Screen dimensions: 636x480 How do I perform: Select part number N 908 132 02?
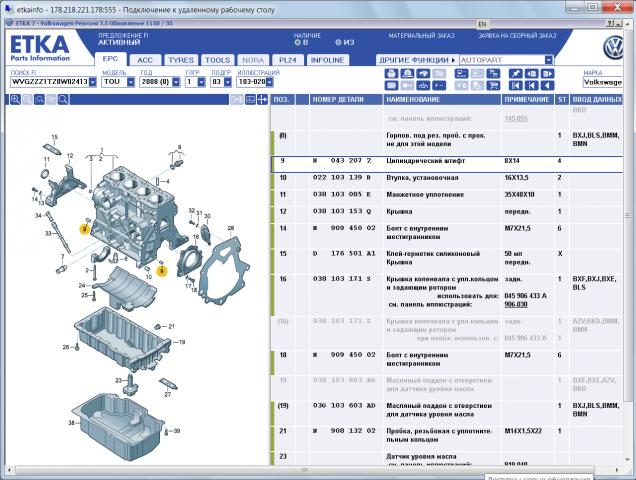(x=344, y=431)
